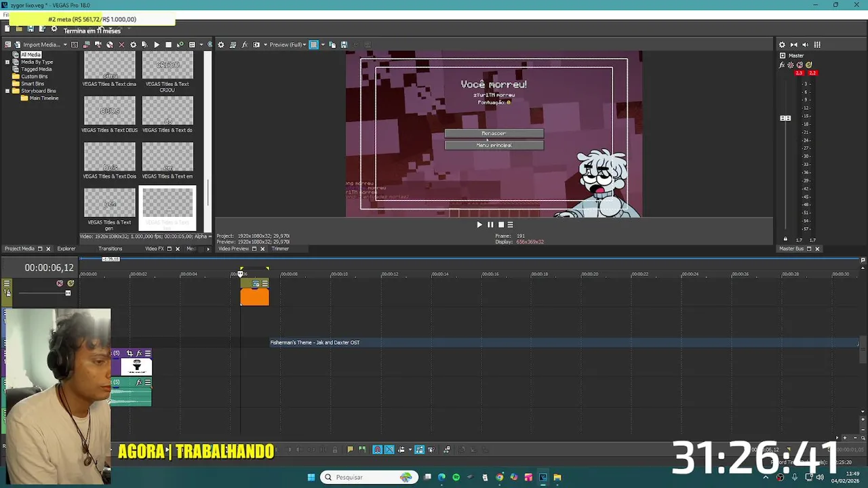The height and width of the screenshot is (488, 868).
Task: Click the Master FX icon
Action: (x=782, y=65)
